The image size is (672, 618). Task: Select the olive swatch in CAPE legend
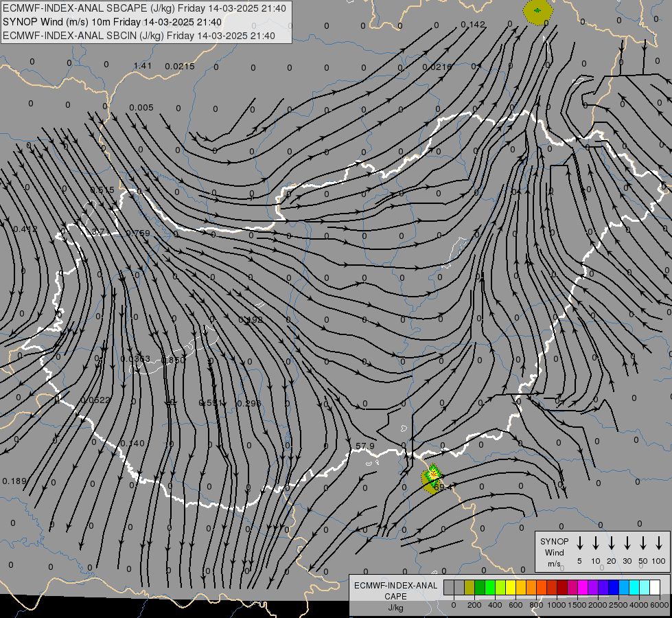(x=470, y=587)
